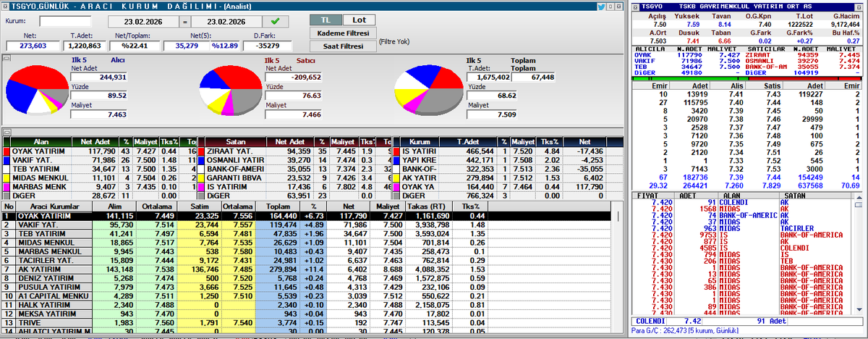
Task: Sort by the Satan column header
Action: 237,142
